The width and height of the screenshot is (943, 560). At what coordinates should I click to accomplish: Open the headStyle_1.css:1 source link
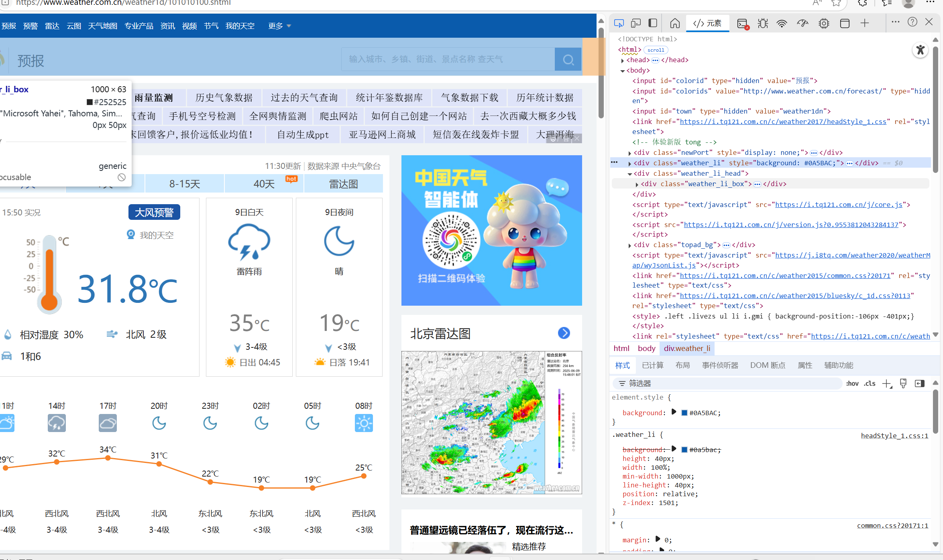coord(894,436)
